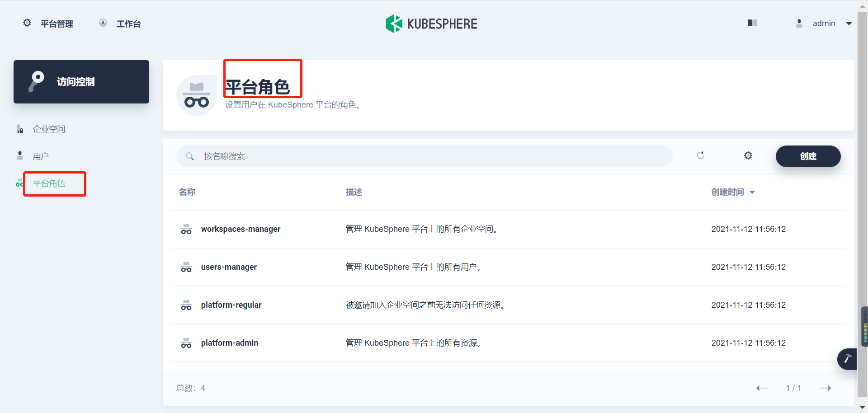
Task: Click description 被邀请加入企业空间之前无法访问任何资源
Action: 425,305
